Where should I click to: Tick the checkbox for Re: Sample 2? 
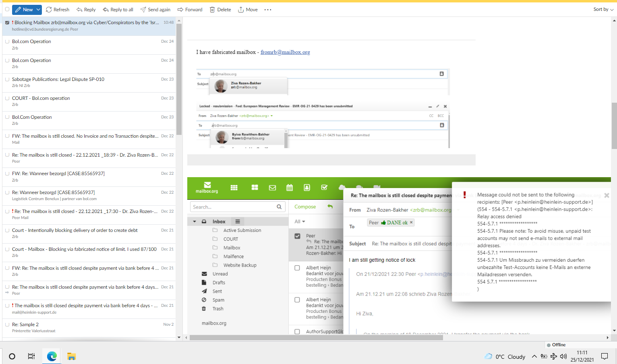point(7,325)
